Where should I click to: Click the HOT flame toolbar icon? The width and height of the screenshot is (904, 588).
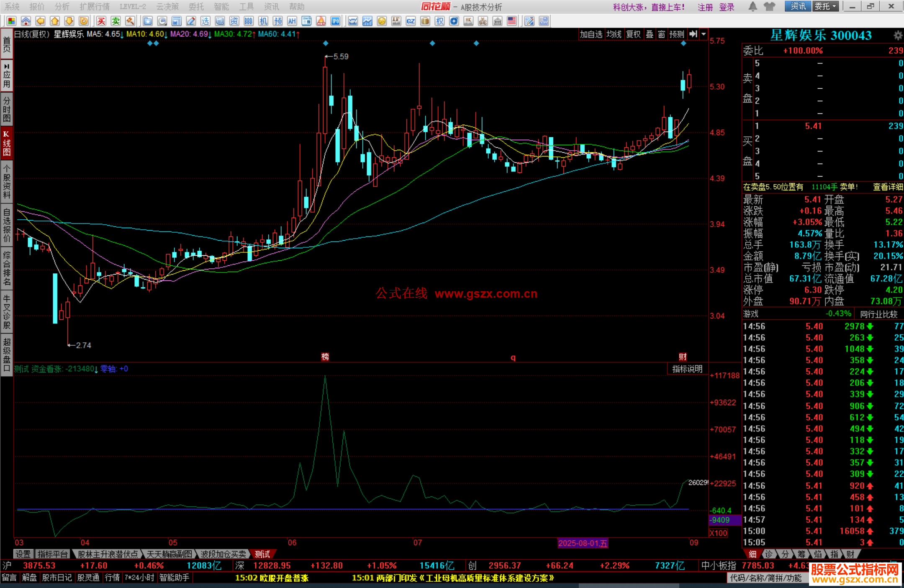pyautogui.click(x=321, y=21)
